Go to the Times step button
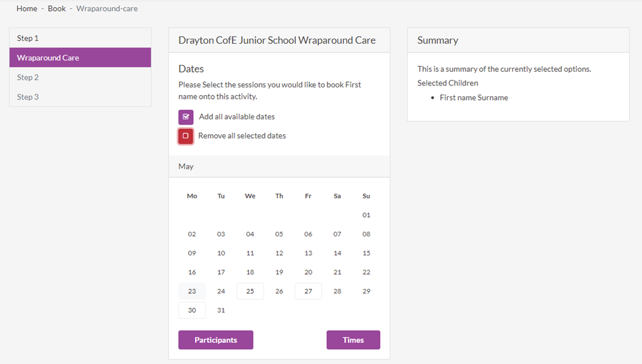The height and width of the screenshot is (364, 642). (x=353, y=340)
